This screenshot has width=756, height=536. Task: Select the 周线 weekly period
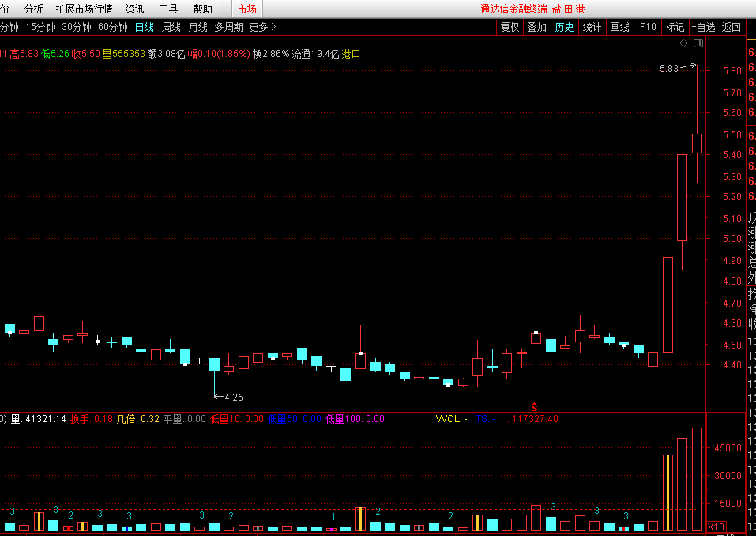point(171,27)
